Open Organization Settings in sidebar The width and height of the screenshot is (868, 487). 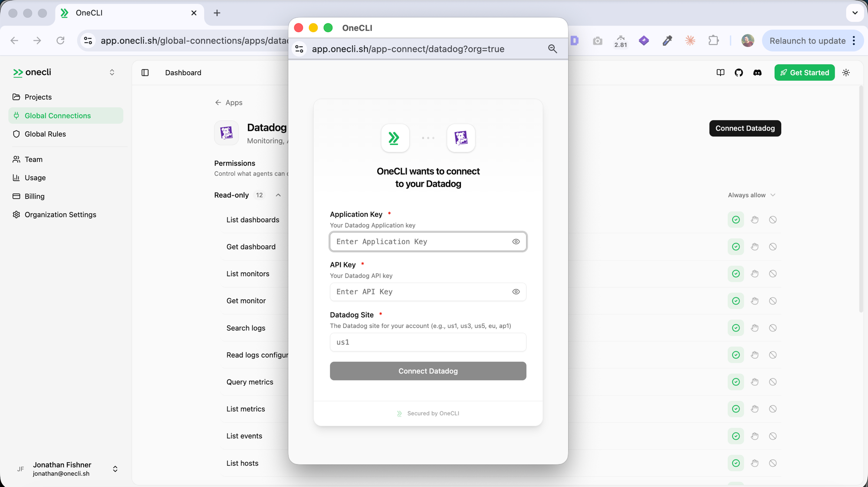[66, 215]
